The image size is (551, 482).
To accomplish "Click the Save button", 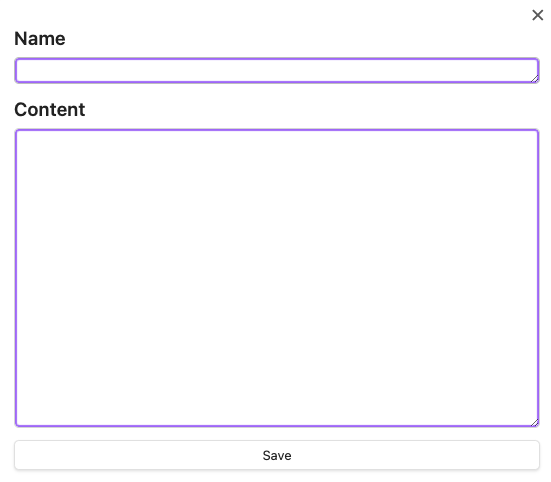I will point(277,455).
